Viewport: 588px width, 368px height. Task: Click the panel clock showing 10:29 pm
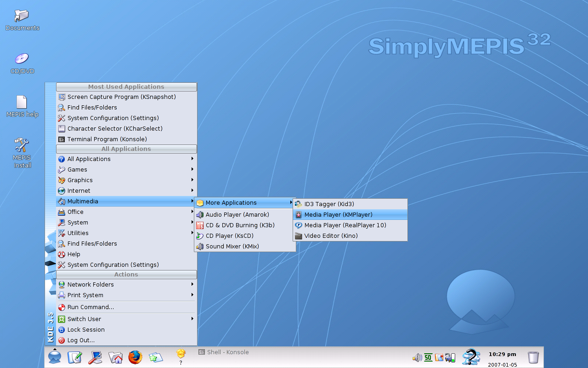tap(502, 354)
